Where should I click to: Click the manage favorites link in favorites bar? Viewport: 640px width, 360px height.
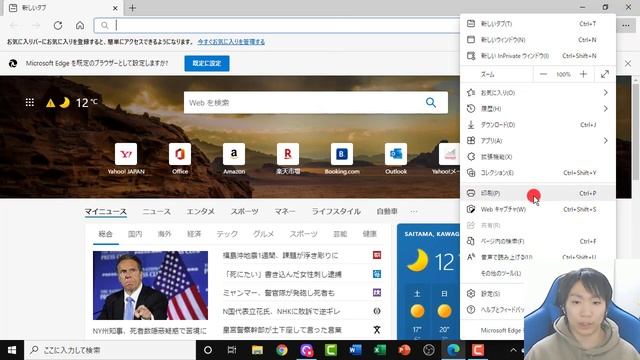tap(231, 42)
